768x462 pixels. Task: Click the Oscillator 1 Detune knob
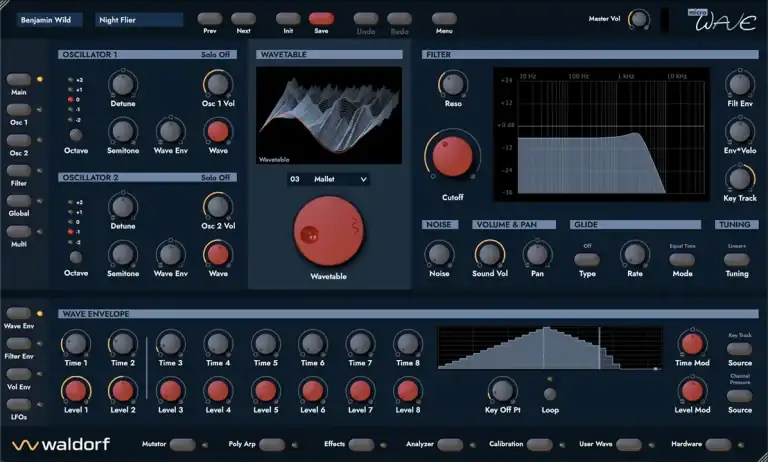[x=122, y=84]
